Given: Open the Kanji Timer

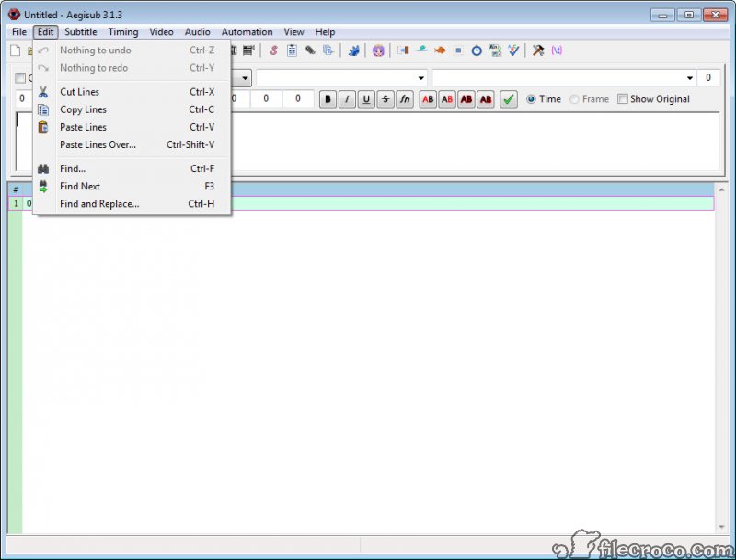Looking at the screenshot, I should 495,51.
